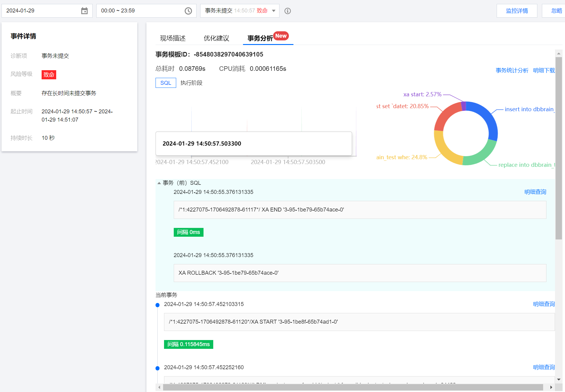The image size is (565, 392).
Task: Click the clock icon in time range
Action: click(x=188, y=11)
